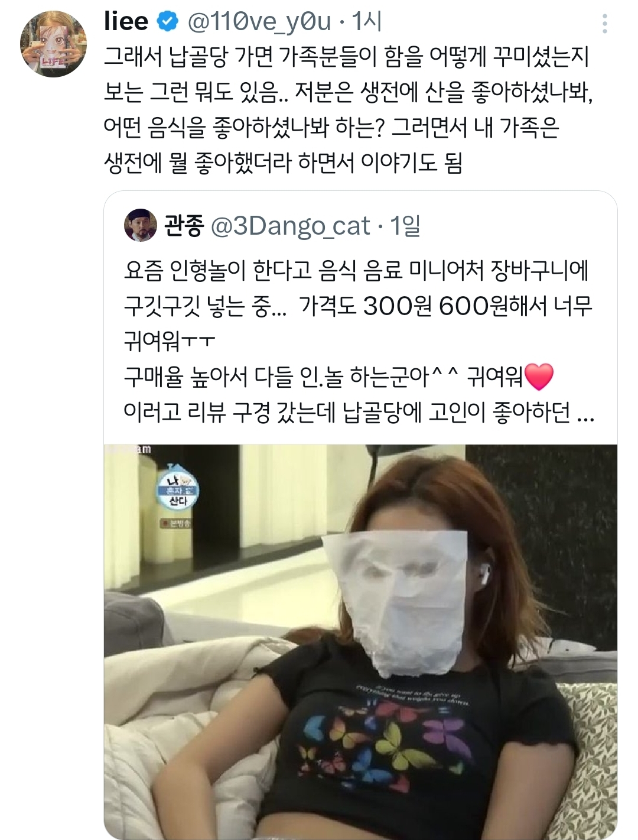Viewport: 638px width, 840px height.
Task: Open main tweet text starting 그래서 납골당
Action: click(348, 109)
